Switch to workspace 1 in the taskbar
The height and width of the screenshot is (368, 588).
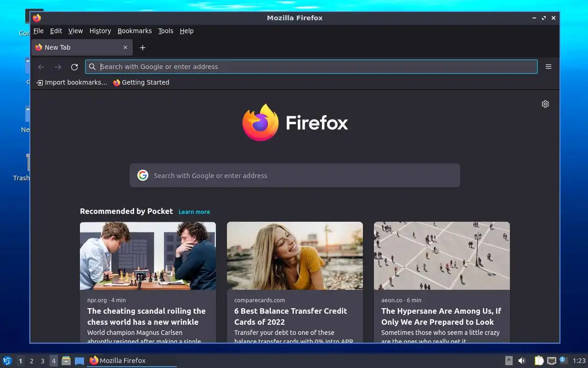20,361
